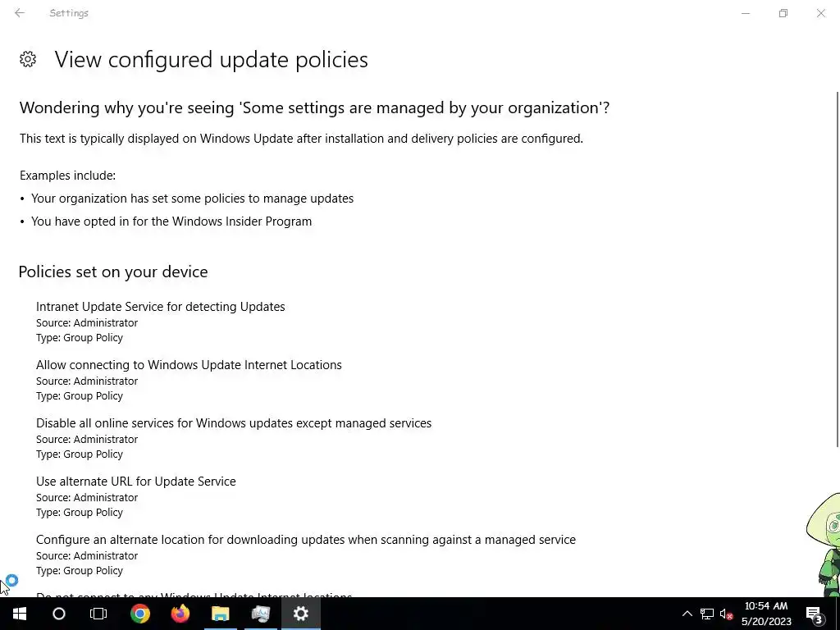Image resolution: width=840 pixels, height=630 pixels.
Task: Open File Explorer from the taskbar
Action: coord(220,614)
